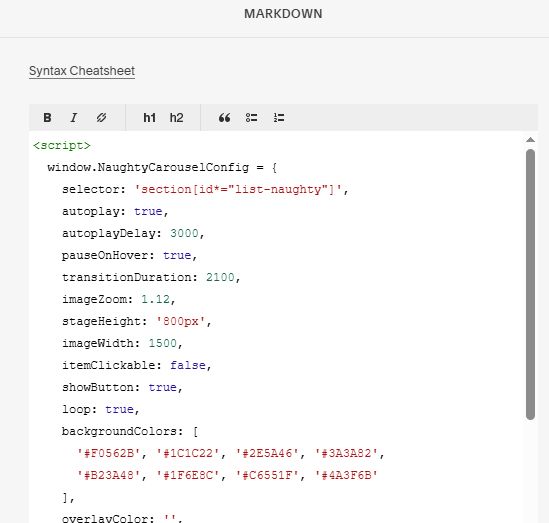549x523 pixels.
Task: Click the color string '#1F6E8C'
Action: pyautogui.click(x=187, y=475)
